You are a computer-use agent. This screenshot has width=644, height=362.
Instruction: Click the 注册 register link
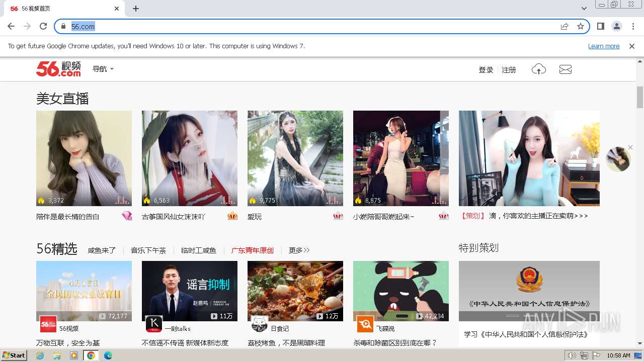pos(509,70)
